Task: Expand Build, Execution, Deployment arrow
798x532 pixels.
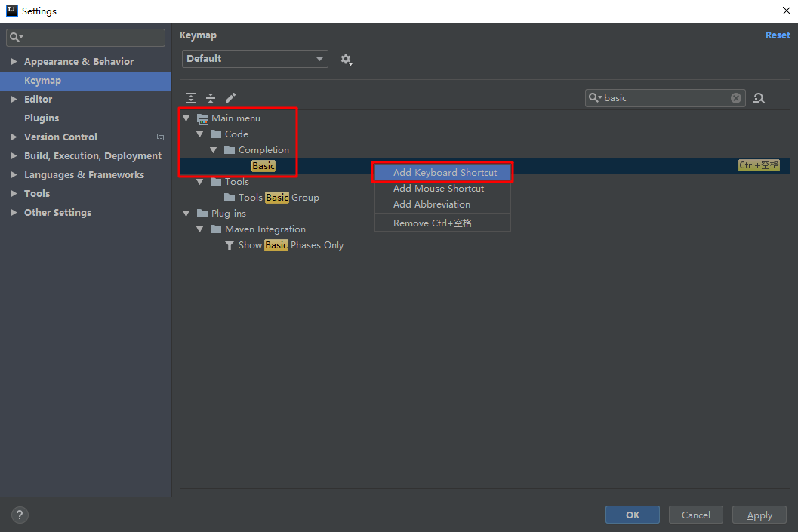Action: [x=14, y=155]
